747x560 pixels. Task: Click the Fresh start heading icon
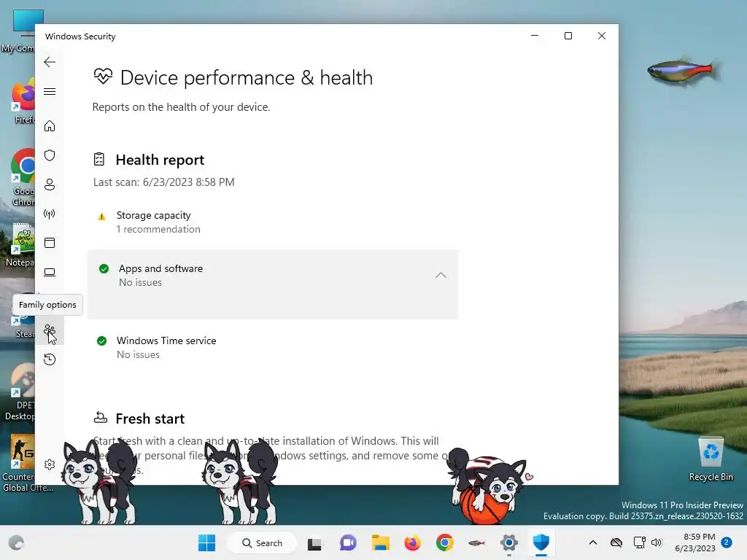pyautogui.click(x=101, y=418)
